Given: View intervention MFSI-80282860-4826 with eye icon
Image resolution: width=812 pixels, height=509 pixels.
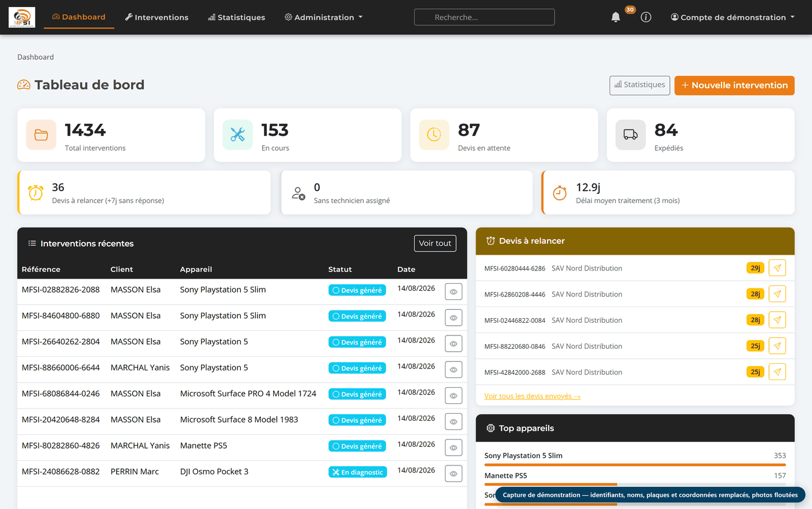Looking at the screenshot, I should pyautogui.click(x=454, y=447).
